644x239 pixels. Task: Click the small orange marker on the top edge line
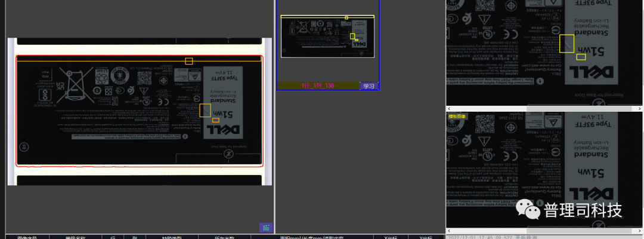189,61
